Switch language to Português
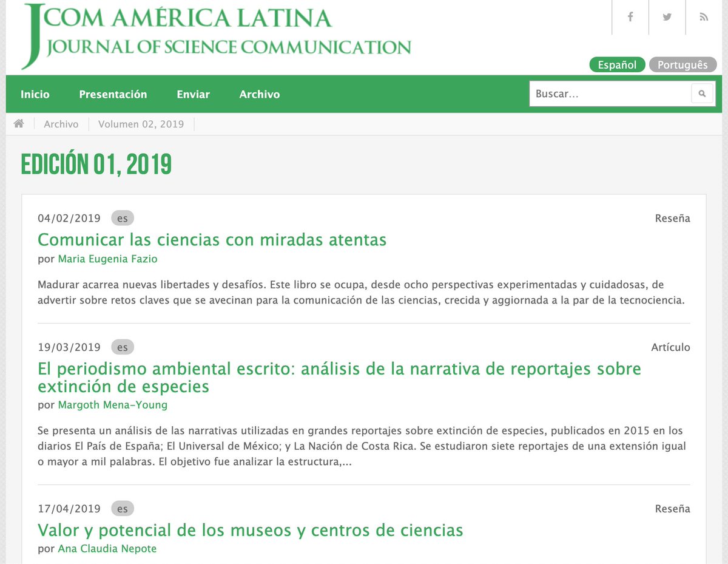Viewport: 728px width, 564px height. click(682, 65)
